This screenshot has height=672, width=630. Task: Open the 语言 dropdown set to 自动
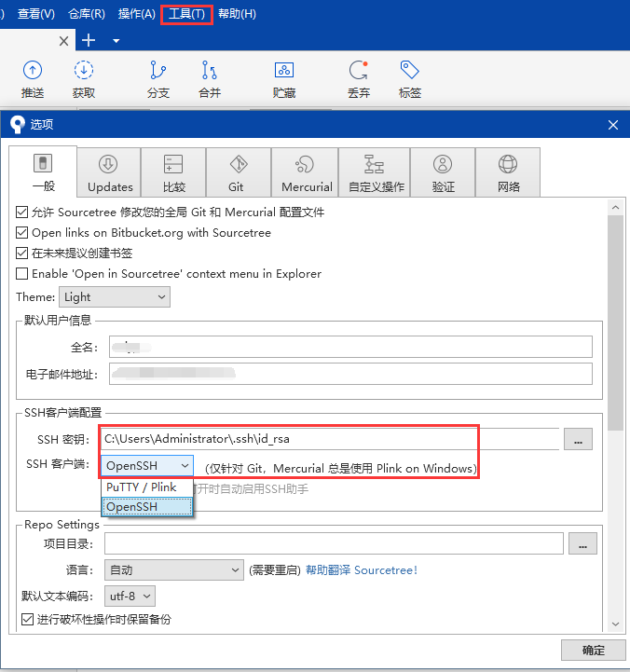pyautogui.click(x=174, y=570)
